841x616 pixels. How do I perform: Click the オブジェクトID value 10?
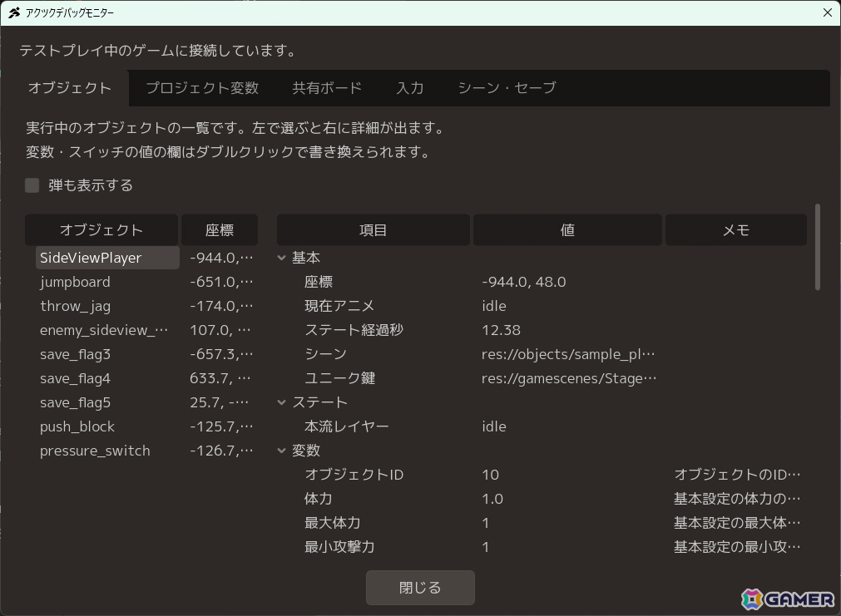[490, 475]
